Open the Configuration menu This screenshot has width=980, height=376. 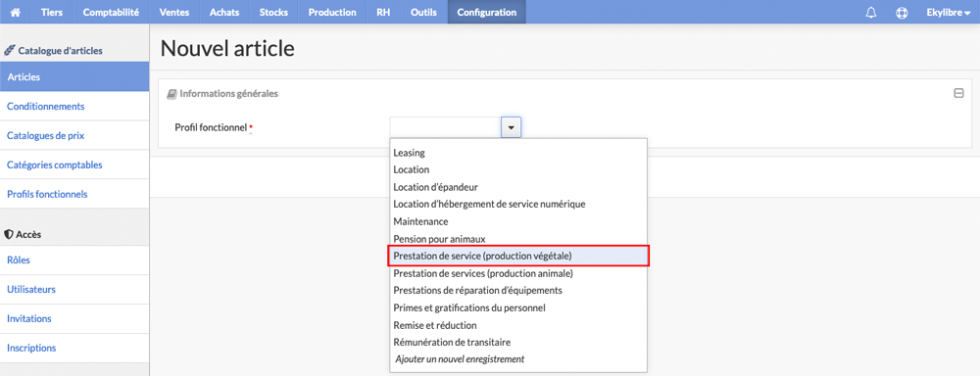click(486, 12)
